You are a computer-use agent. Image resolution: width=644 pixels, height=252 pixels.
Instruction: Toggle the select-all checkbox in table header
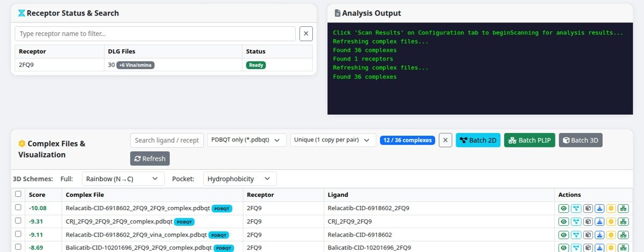18,194
